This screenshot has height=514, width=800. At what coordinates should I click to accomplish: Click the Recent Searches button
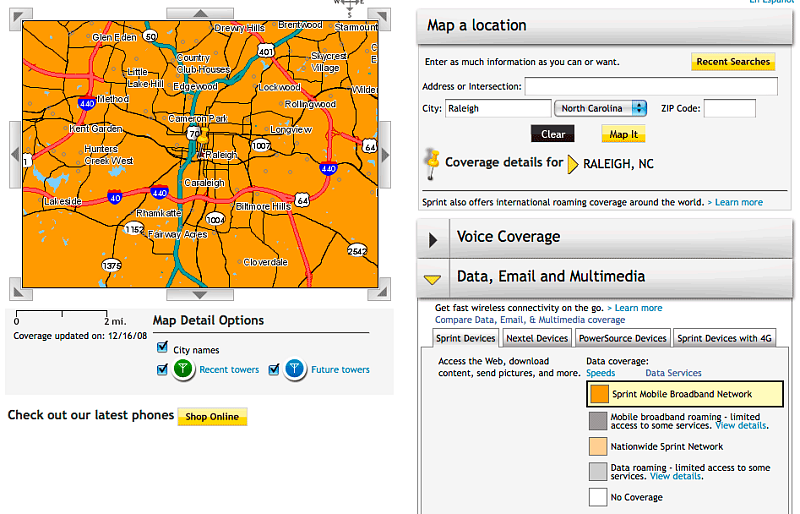pos(733,62)
